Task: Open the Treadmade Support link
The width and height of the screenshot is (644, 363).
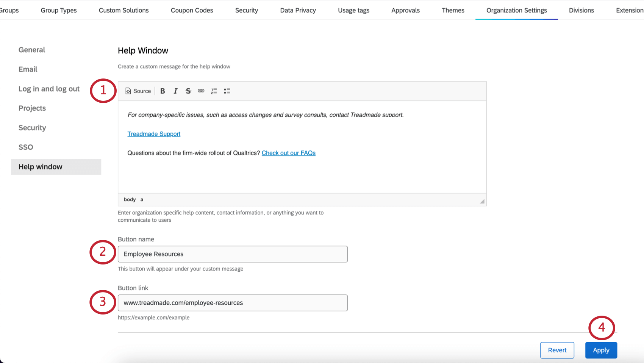Action: [154, 134]
